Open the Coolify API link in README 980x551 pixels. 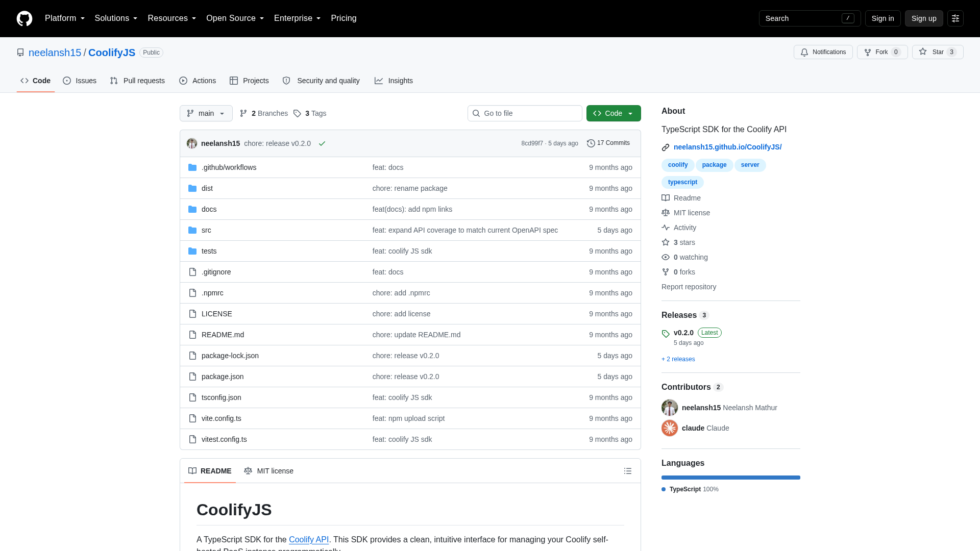[x=309, y=539]
